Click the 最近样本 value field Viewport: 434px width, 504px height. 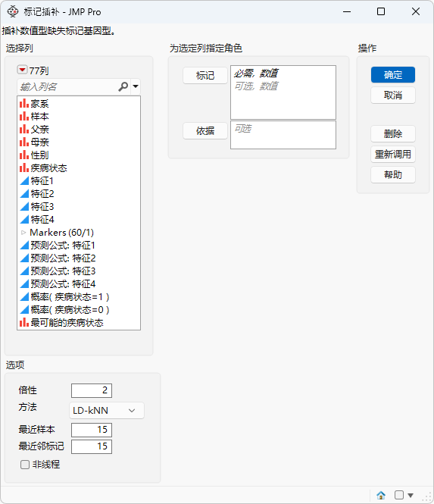point(92,430)
